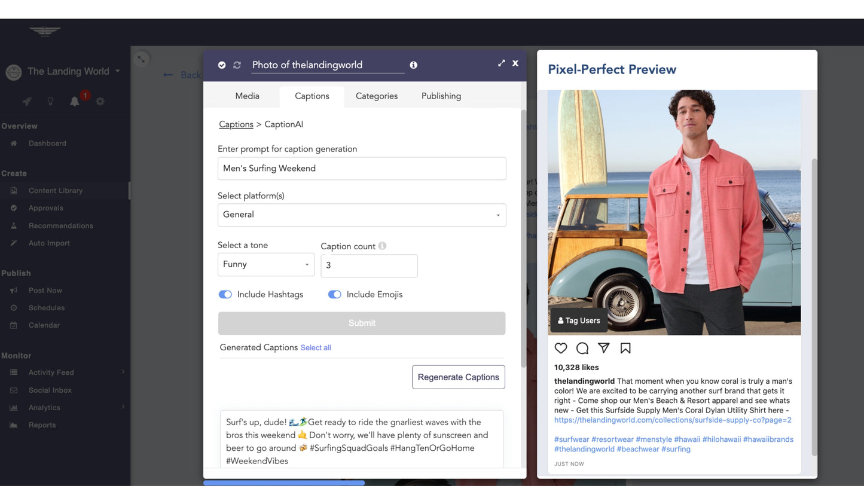Click the caption prompt input field

coord(362,169)
